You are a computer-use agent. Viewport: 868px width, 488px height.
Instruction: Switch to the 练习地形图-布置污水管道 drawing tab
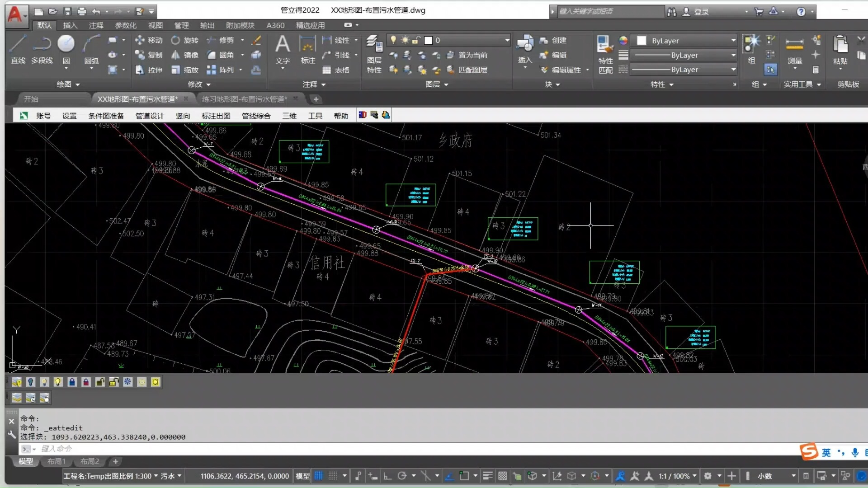pyautogui.click(x=244, y=99)
